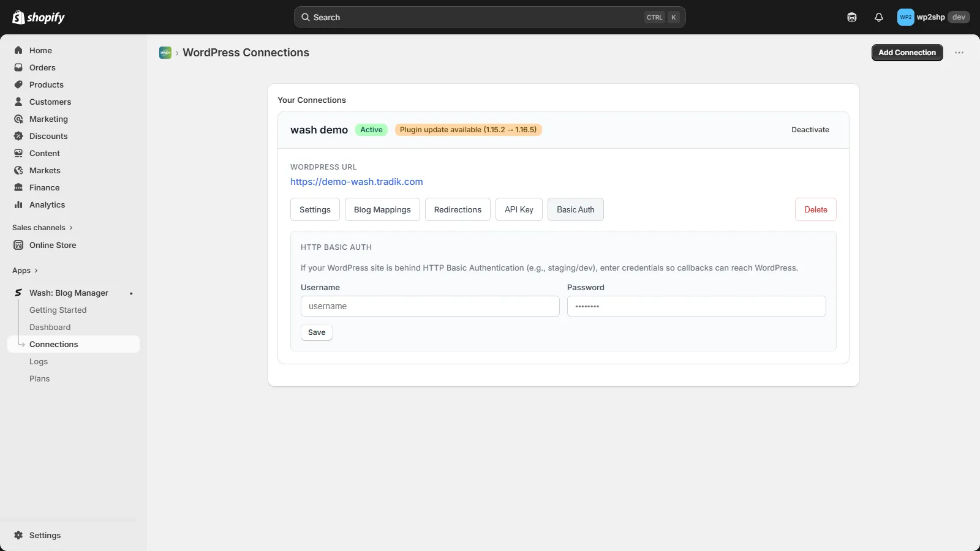980x551 pixels.
Task: Click the Finance bank icon
Action: click(x=18, y=187)
